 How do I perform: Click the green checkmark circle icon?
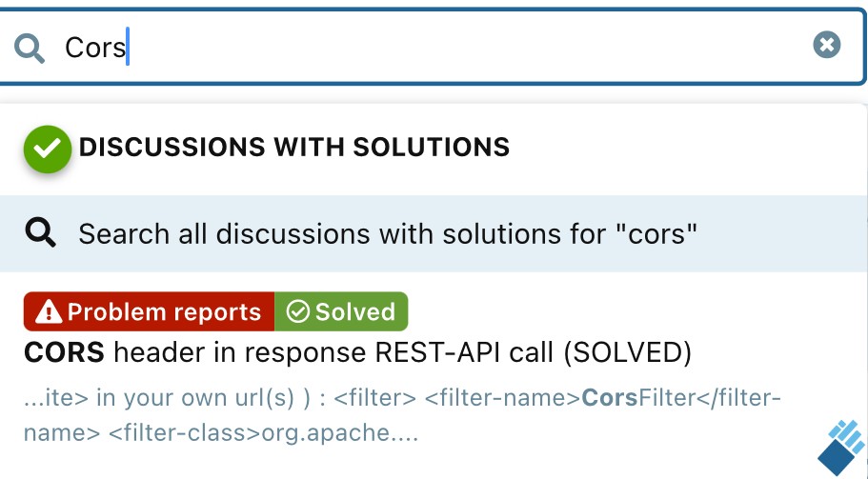48,149
